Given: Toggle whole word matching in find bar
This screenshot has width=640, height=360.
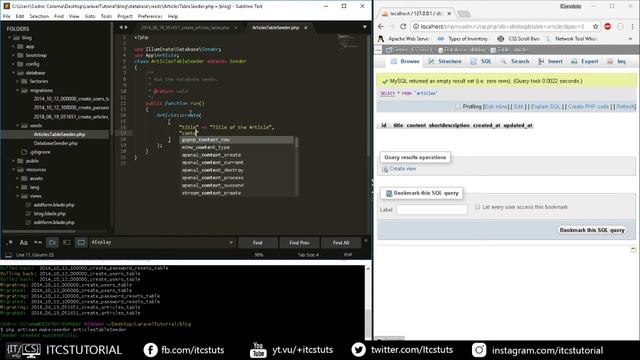Looking at the screenshot, I should click(x=38, y=242).
